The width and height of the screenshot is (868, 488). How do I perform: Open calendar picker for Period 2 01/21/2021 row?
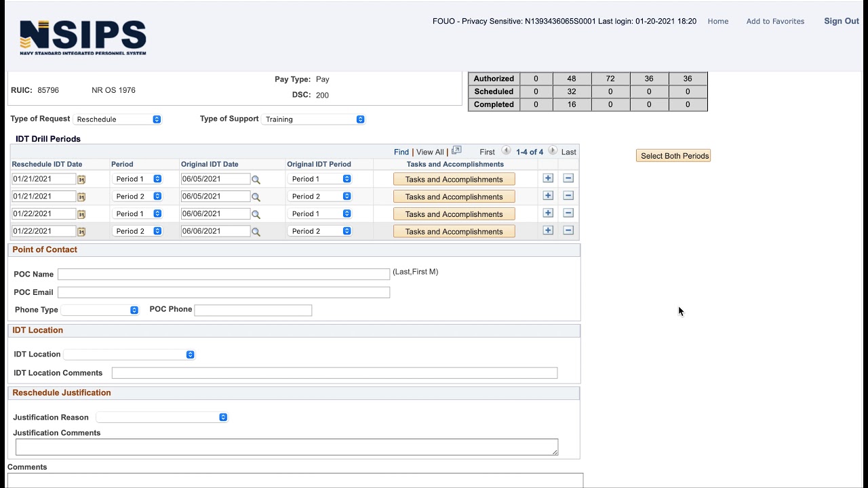(x=81, y=197)
